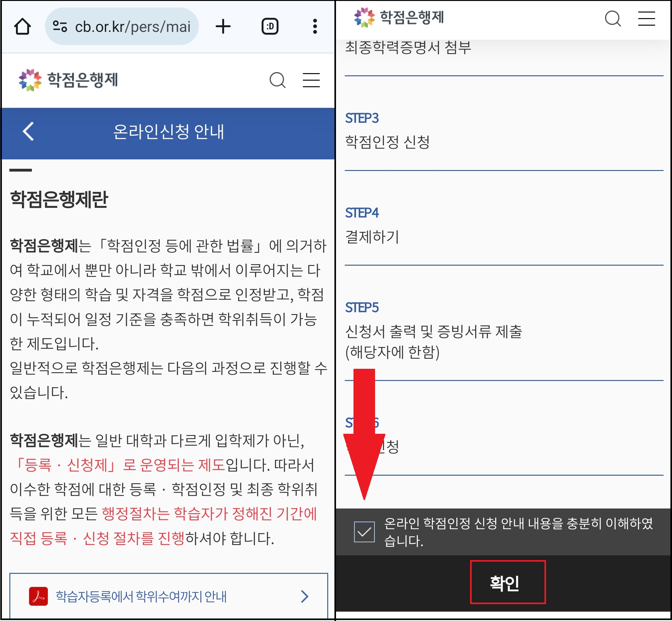Expand the right chevron on PDF guide
The image size is (672, 621).
click(304, 597)
